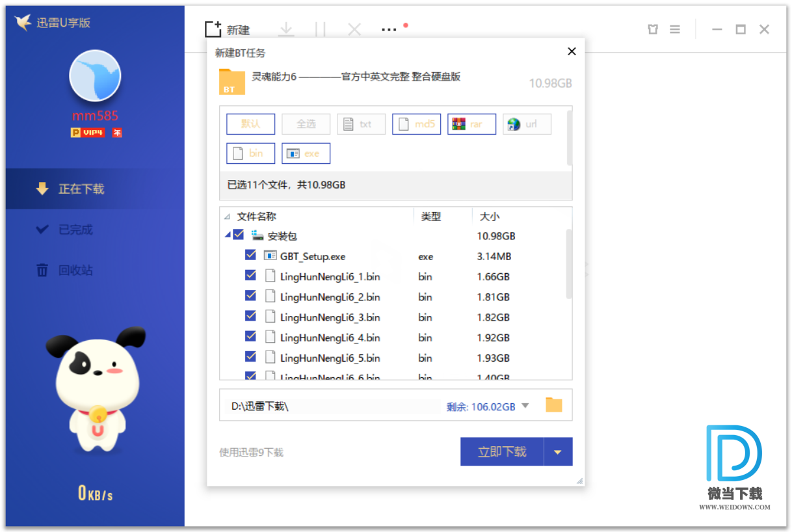Toggle the exe file type filter
792x532 pixels.
306,153
